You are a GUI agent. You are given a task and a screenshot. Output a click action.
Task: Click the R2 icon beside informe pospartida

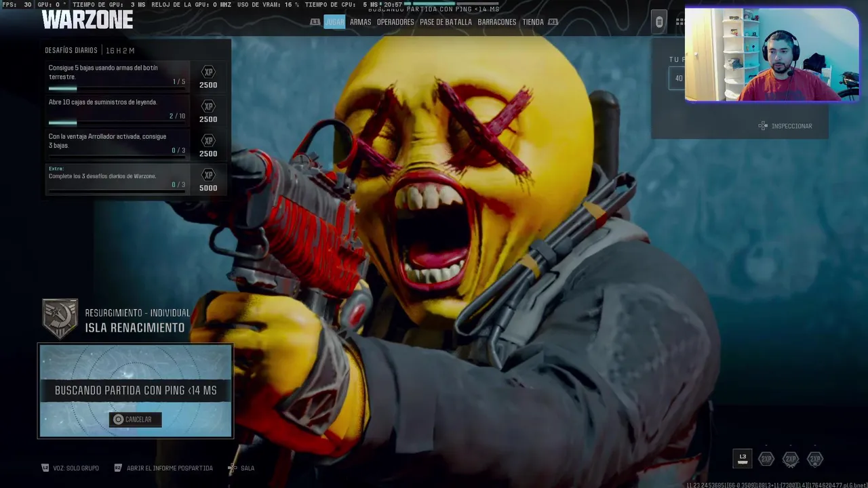tap(118, 468)
